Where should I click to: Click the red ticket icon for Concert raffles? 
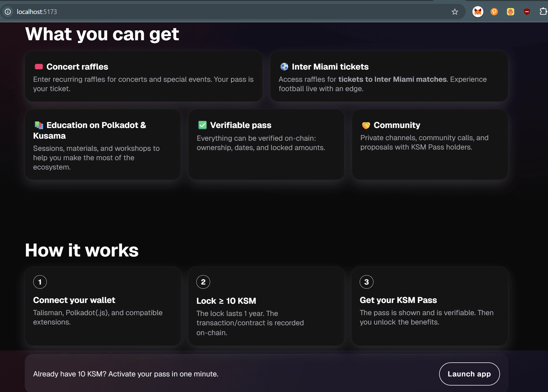click(x=39, y=67)
